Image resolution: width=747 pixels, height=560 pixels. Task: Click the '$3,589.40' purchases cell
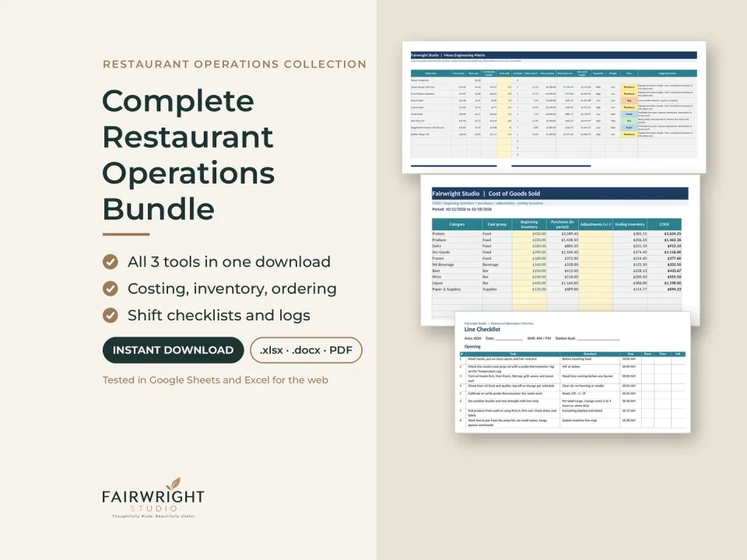coord(563,234)
